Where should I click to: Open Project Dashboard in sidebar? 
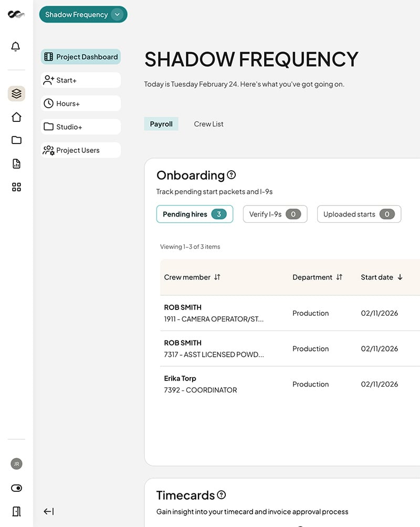coord(80,57)
